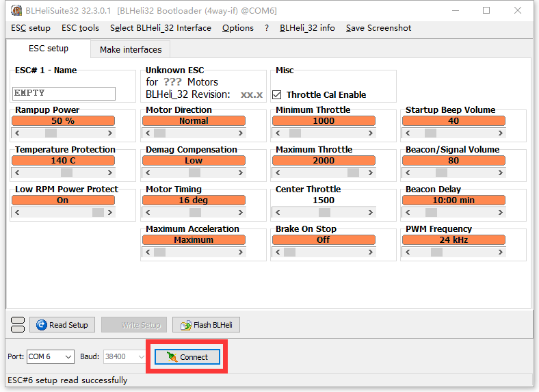
Task: Click the Maximum Acceleration Maximum value bar
Action: coord(194,239)
